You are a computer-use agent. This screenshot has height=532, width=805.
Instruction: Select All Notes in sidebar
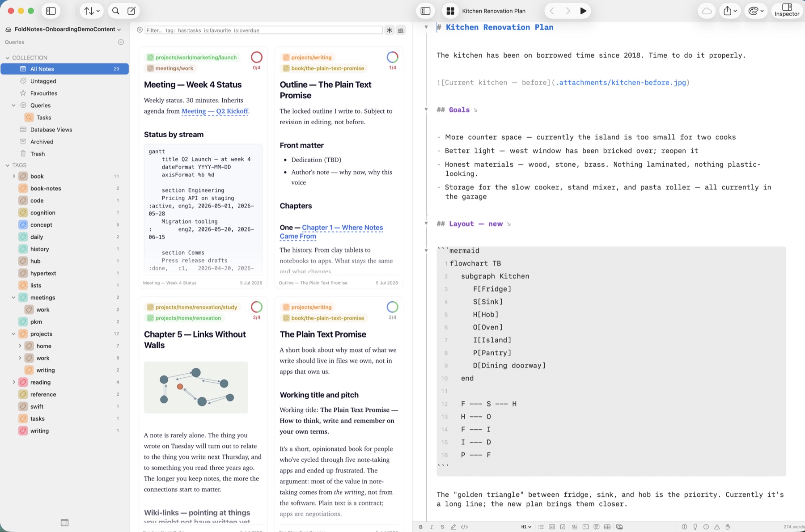(65, 69)
